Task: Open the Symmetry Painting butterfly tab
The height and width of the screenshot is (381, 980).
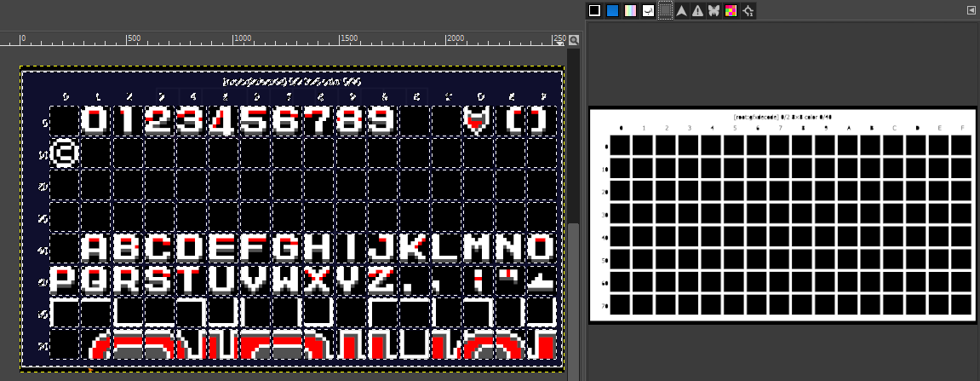Action: [x=714, y=10]
